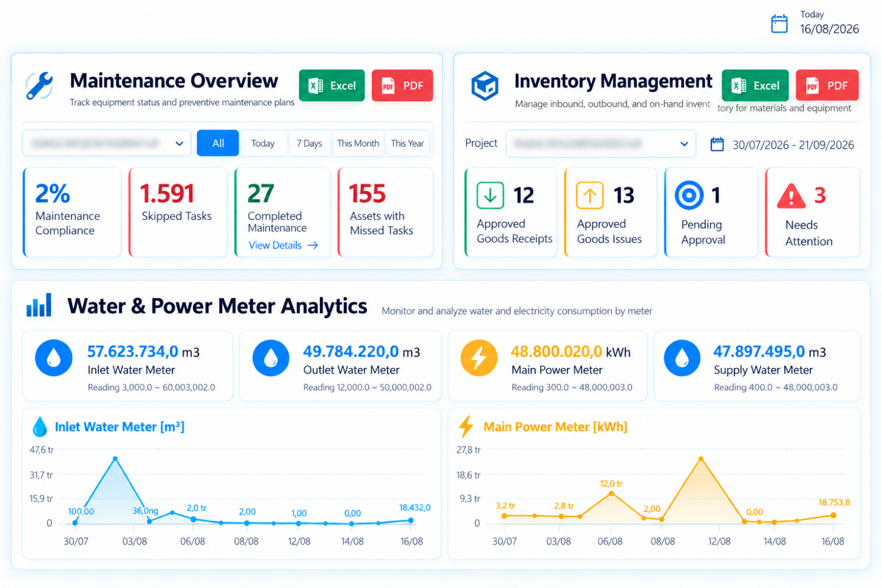Click the 48.800.020,0 kWh power value
The width and height of the screenshot is (882, 588).
[x=570, y=352]
